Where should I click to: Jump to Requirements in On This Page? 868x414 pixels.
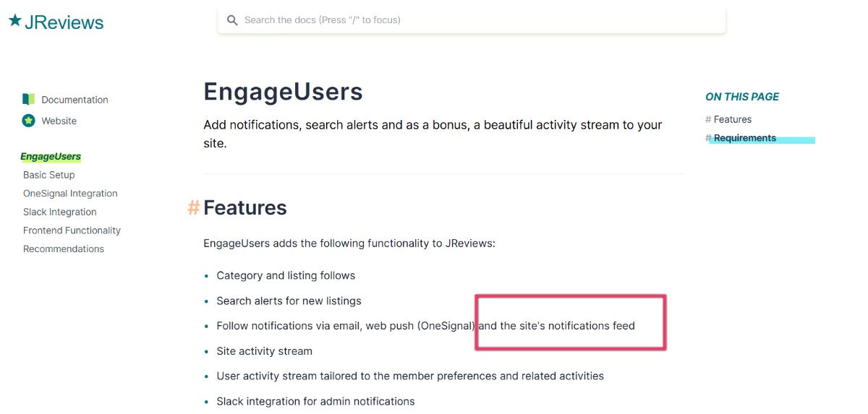[x=745, y=138]
